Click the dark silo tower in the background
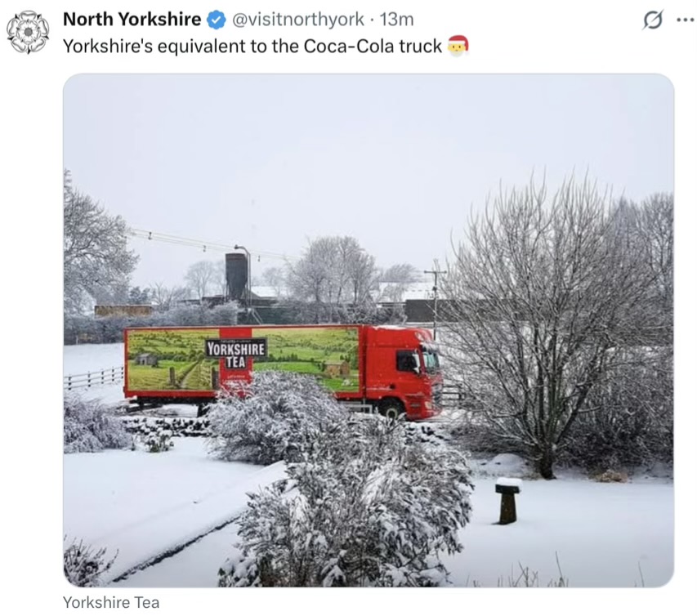697x616 pixels. coord(236,276)
